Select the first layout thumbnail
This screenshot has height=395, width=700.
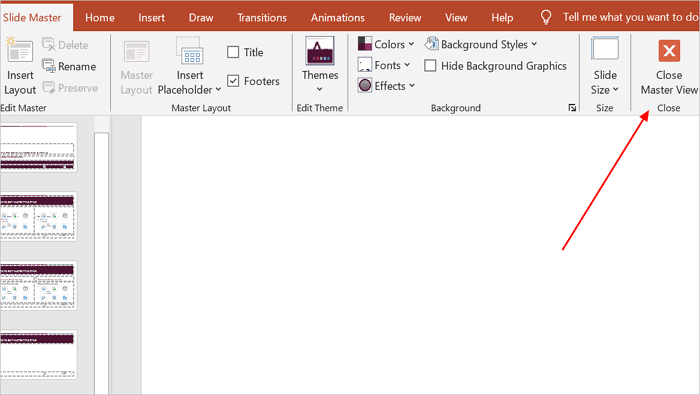click(38, 148)
